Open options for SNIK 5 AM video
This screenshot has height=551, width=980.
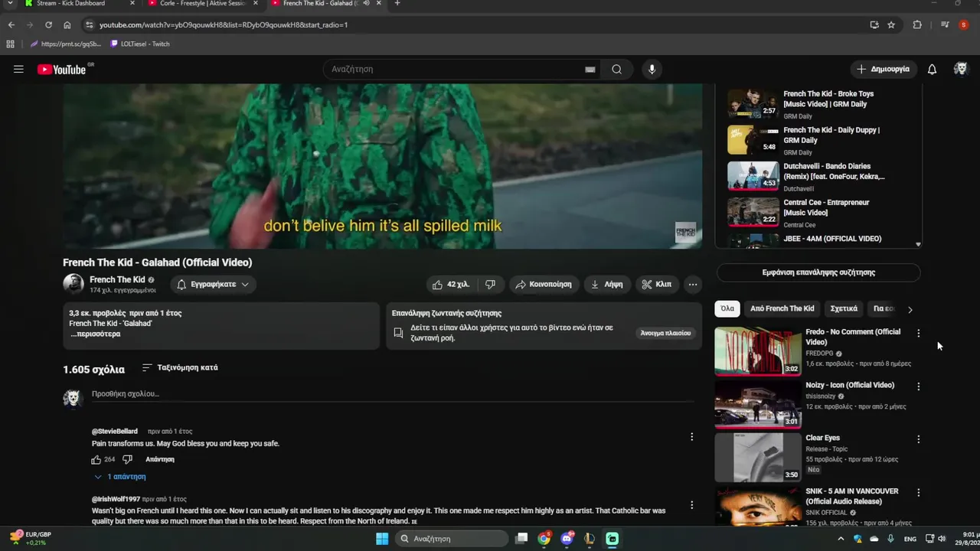point(918,492)
